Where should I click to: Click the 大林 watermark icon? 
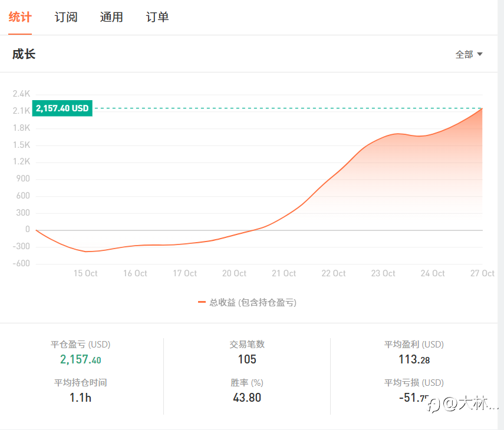click(434, 405)
